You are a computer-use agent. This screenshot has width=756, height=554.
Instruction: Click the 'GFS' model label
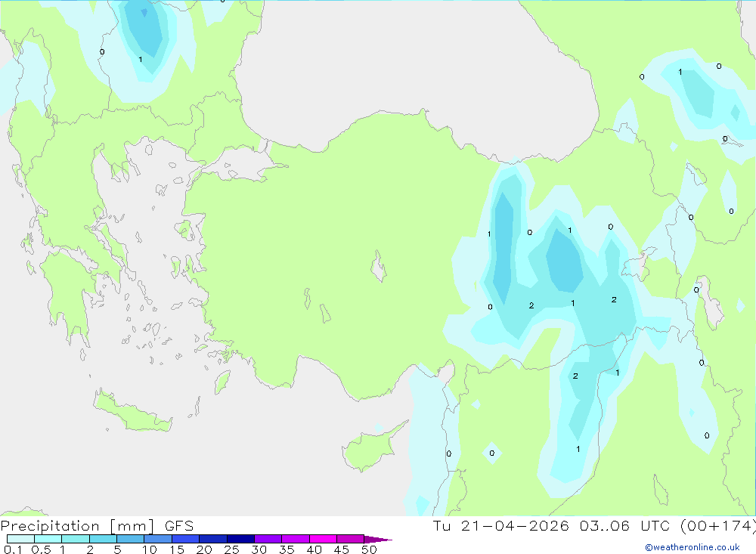click(x=179, y=526)
